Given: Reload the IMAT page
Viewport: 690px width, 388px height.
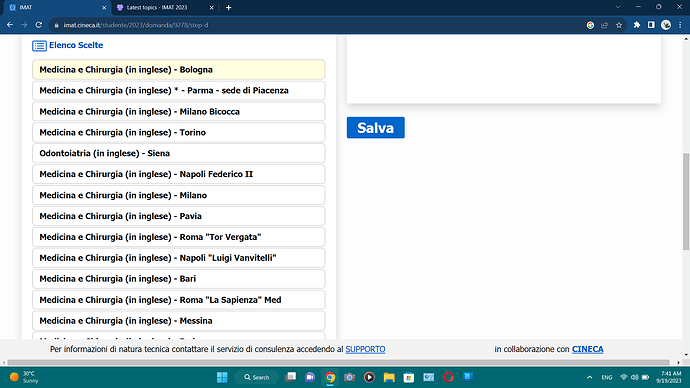Looking at the screenshot, I should pos(39,25).
